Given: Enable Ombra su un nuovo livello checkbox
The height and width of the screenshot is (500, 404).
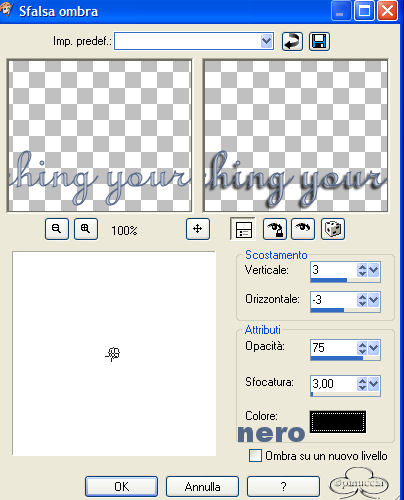Looking at the screenshot, I should point(255,456).
